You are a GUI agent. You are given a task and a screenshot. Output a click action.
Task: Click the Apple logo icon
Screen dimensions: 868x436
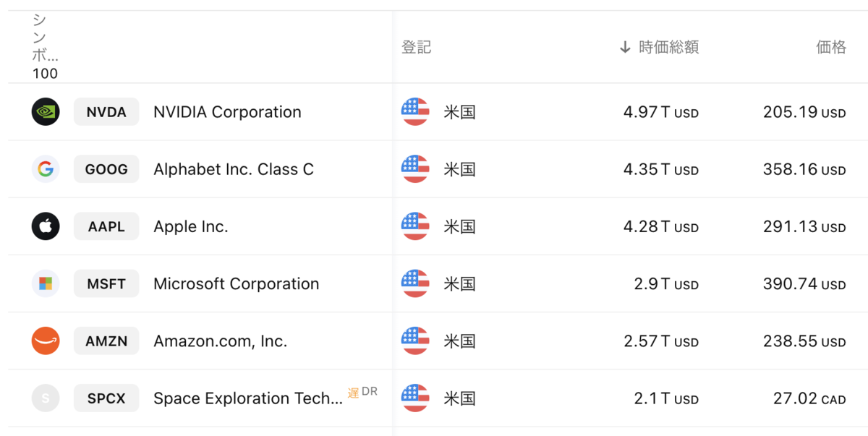click(x=46, y=226)
